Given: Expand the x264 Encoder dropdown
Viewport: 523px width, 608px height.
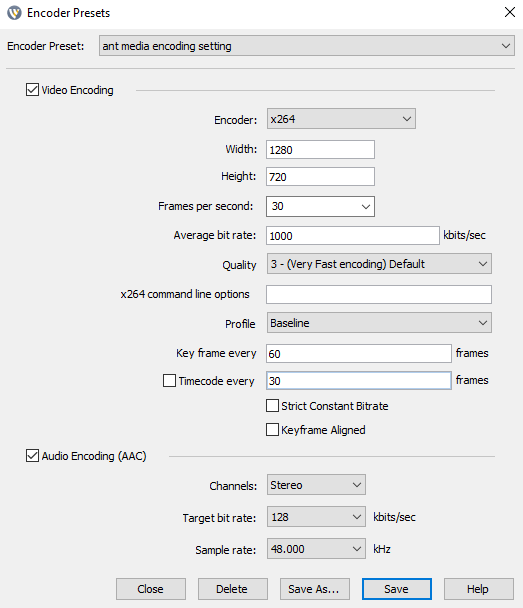Looking at the screenshot, I should [341, 119].
